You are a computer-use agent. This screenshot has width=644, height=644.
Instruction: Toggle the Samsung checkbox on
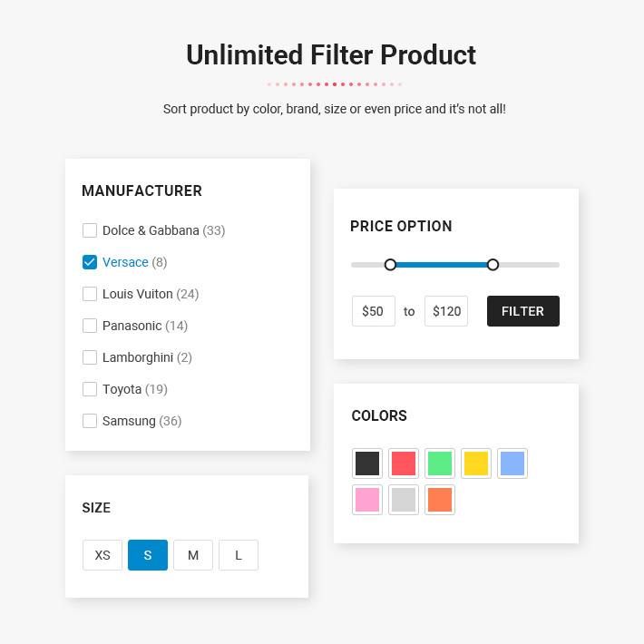pyautogui.click(x=90, y=421)
